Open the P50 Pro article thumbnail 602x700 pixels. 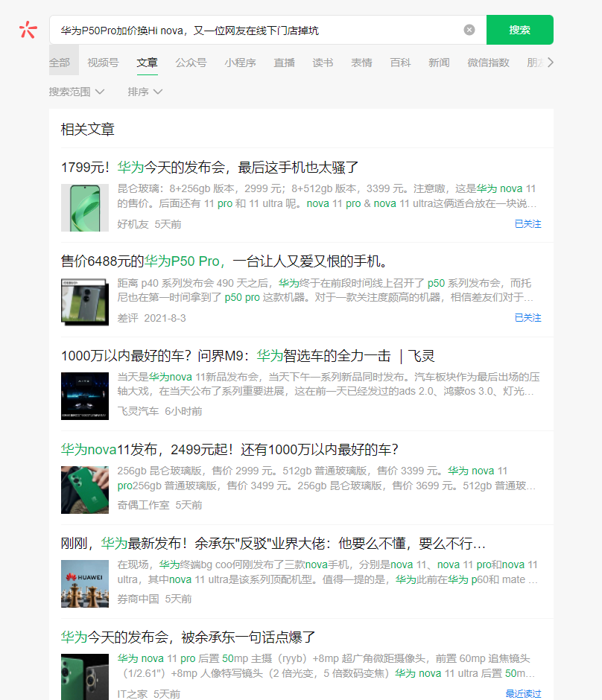point(85,302)
